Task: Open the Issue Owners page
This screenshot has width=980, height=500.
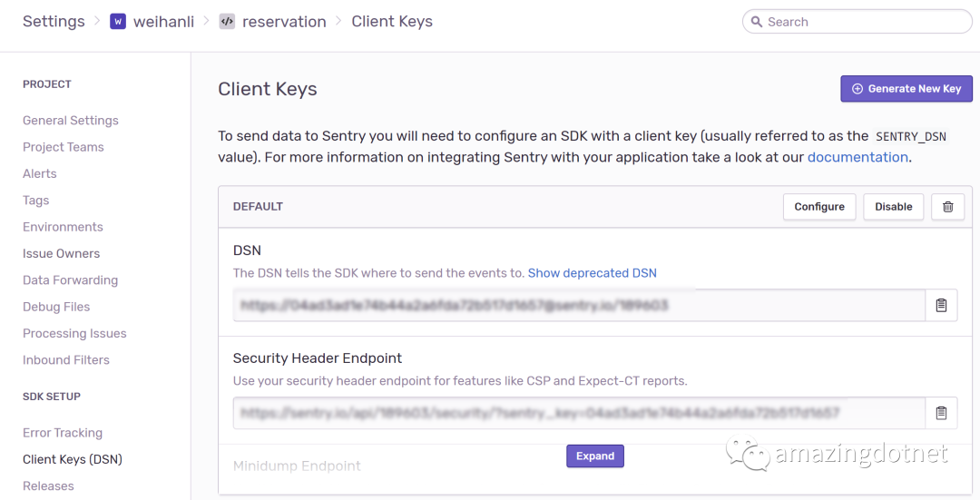Action: (x=61, y=253)
